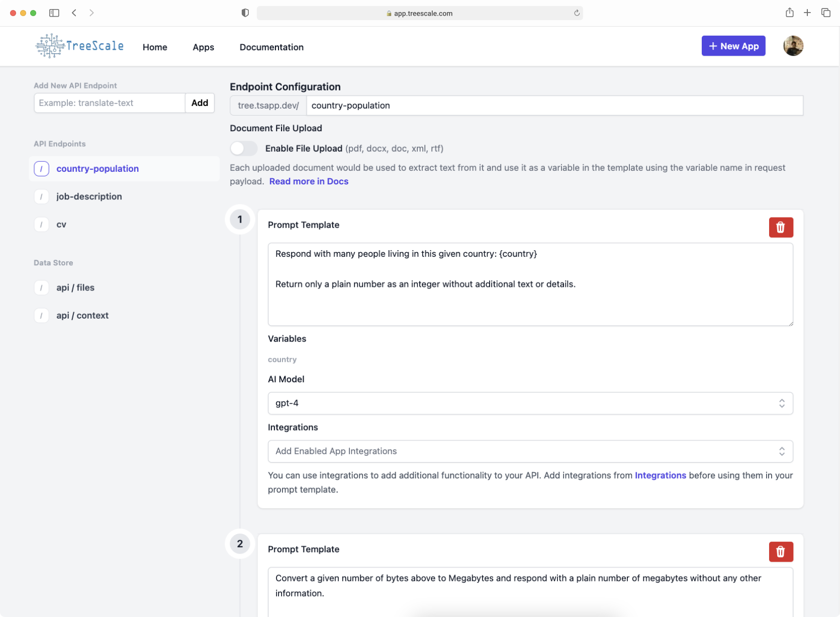The width and height of the screenshot is (840, 617).
Task: Click the Add New API Endpoint input field
Action: [110, 103]
